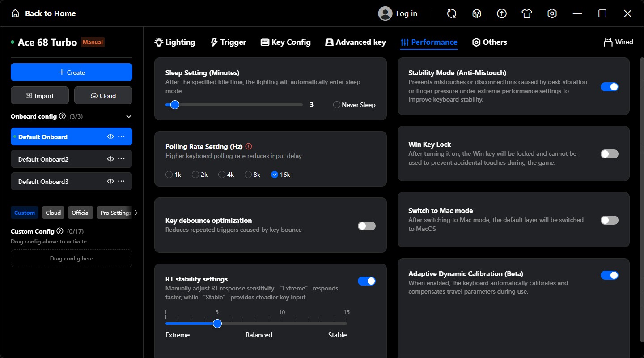Open code icon for Default Onboard3
Screen dimensions: 644x358
[x=110, y=181]
